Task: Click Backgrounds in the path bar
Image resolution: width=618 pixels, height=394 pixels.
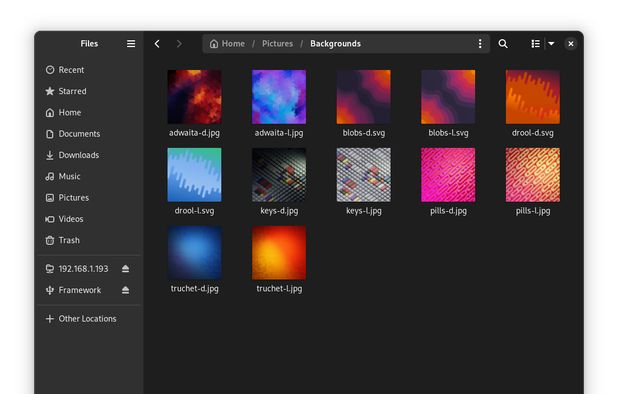Action: coord(335,44)
